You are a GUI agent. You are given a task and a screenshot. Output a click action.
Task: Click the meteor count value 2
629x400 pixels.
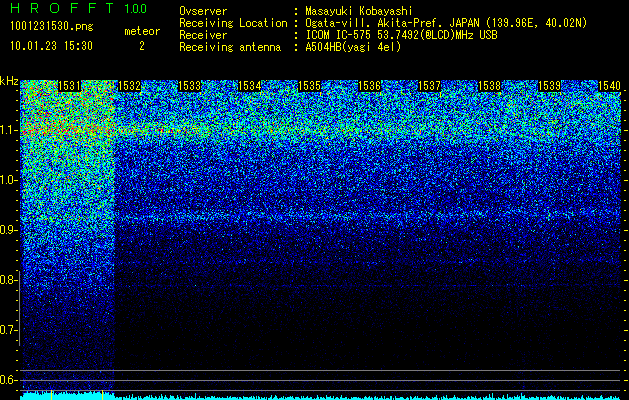(142, 46)
